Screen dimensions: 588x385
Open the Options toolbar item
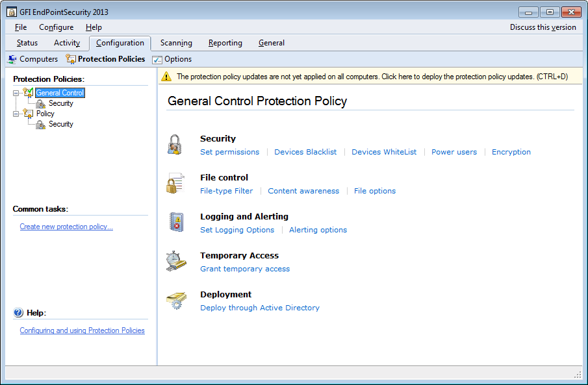point(172,59)
